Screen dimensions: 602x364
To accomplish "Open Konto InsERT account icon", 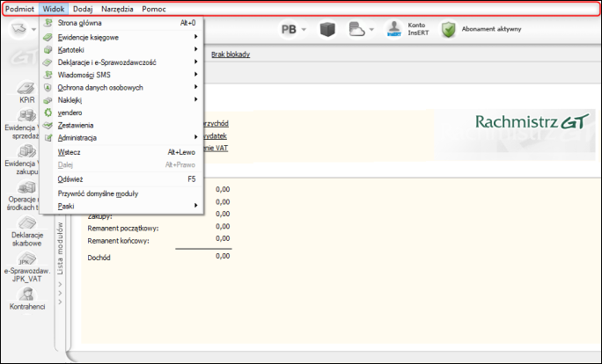I will [x=394, y=29].
